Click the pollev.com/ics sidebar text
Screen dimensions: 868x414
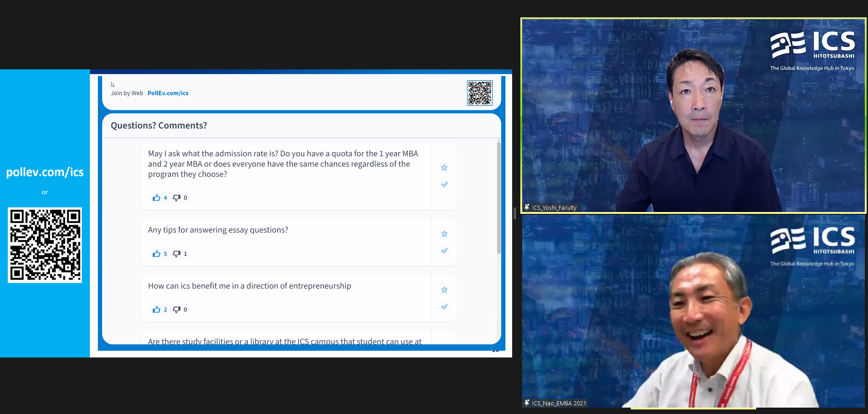(x=45, y=172)
